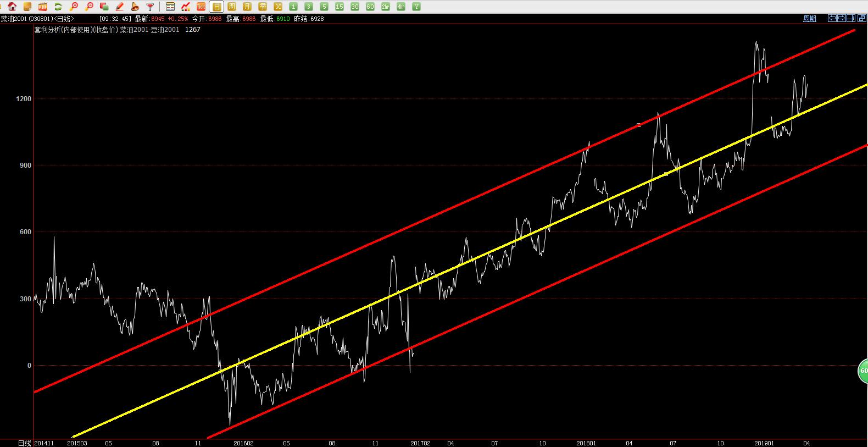
Task: Click the 300 price axis label
Action: pos(26,299)
